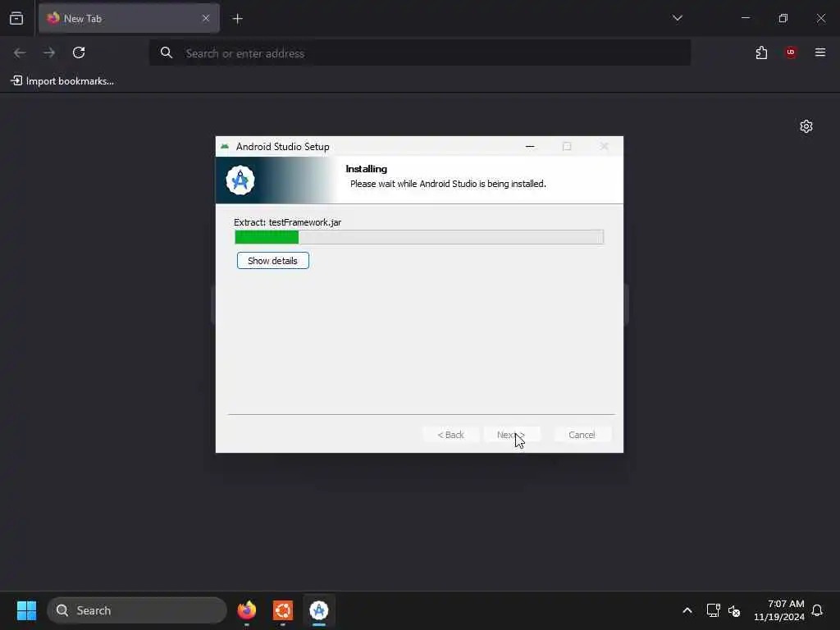This screenshot has width=840, height=630.
Task: Click the muted volume tray icon
Action: click(734, 610)
